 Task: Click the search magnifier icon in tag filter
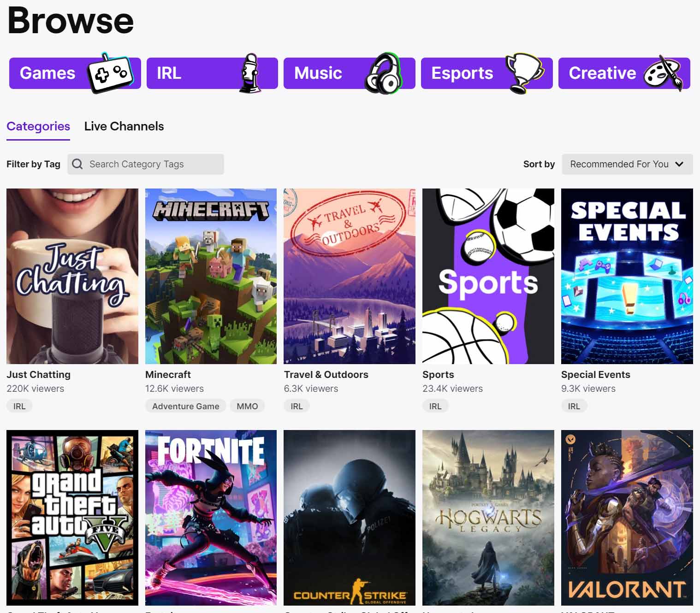(x=77, y=164)
